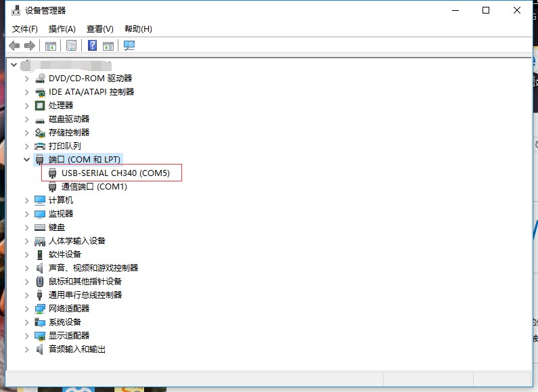This screenshot has width=538, height=392.
Task: Click the 鼠标和其他指针设备 mouse icon
Action: coord(40,282)
